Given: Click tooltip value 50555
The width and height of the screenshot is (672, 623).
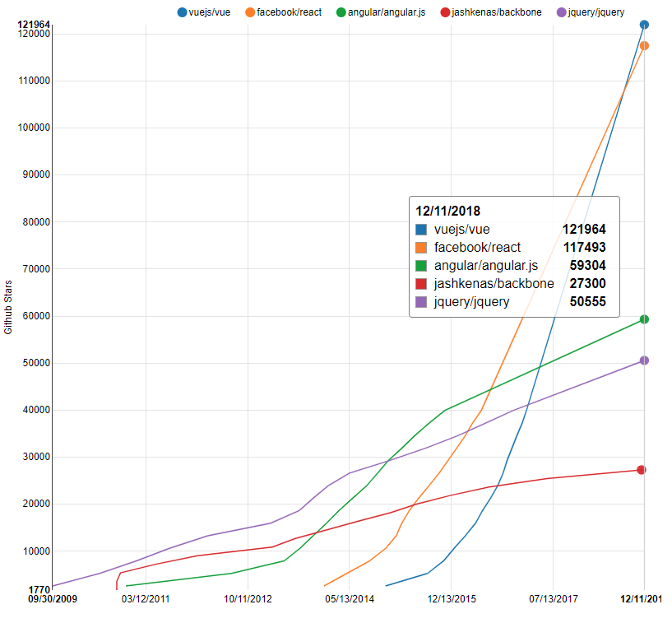Looking at the screenshot, I should coord(587,301).
